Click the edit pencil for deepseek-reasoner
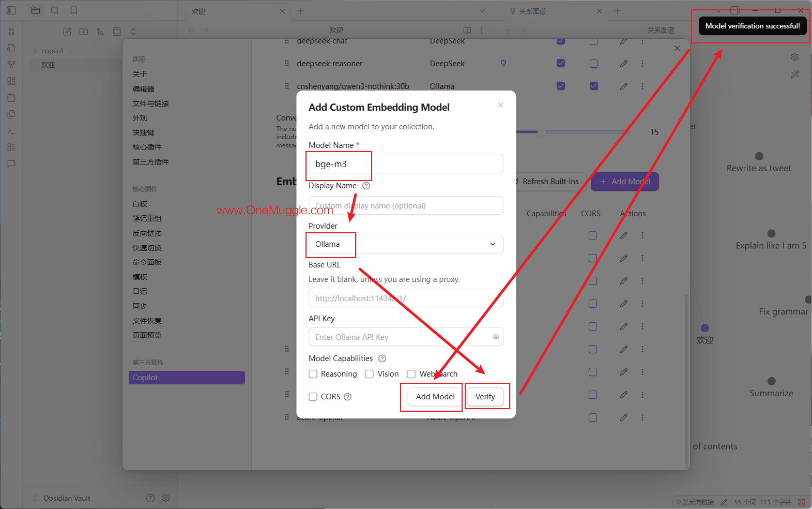Image resolution: width=812 pixels, height=509 pixels. (x=624, y=64)
